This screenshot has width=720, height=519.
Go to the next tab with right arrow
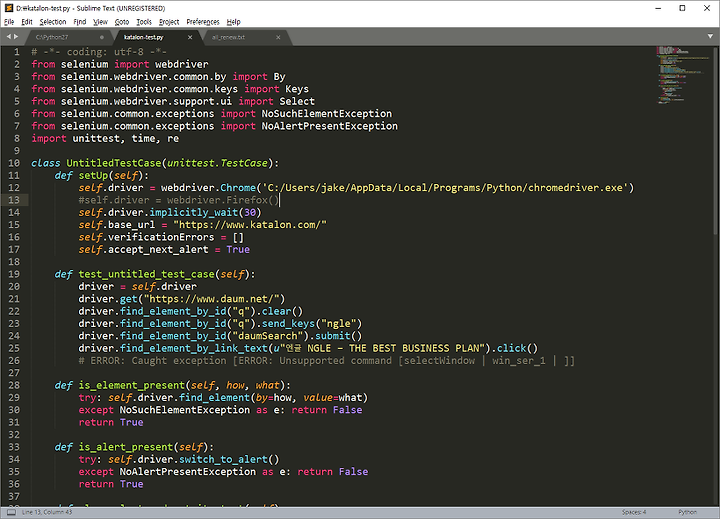point(17,36)
